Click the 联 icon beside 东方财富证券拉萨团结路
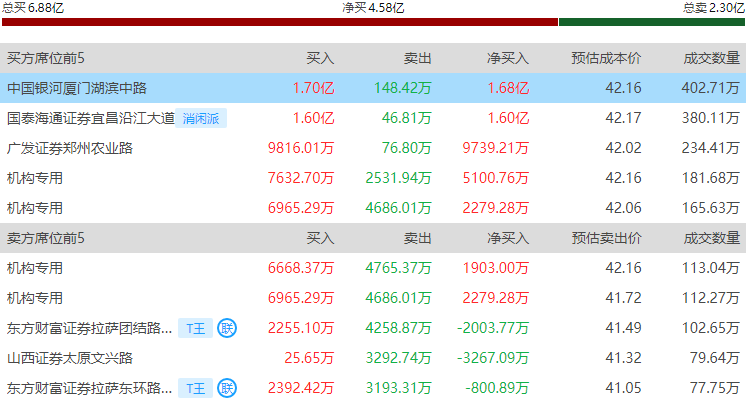This screenshot has height=400, width=746. [x=227, y=328]
